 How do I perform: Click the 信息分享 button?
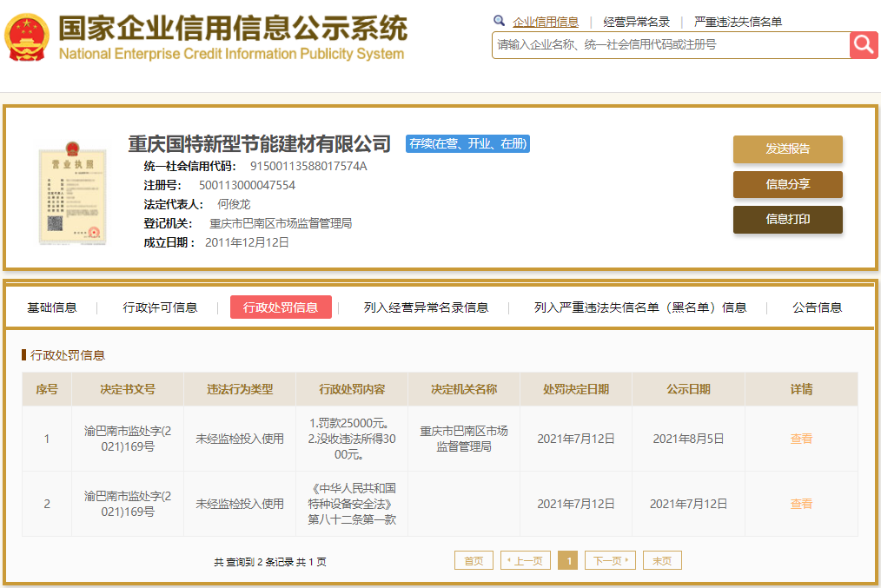[788, 184]
